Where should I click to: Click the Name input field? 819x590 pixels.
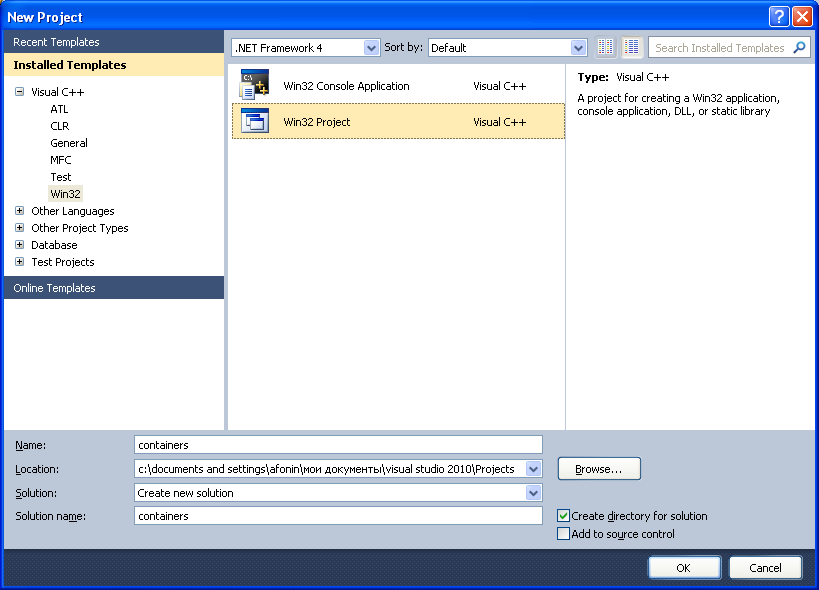click(338, 445)
